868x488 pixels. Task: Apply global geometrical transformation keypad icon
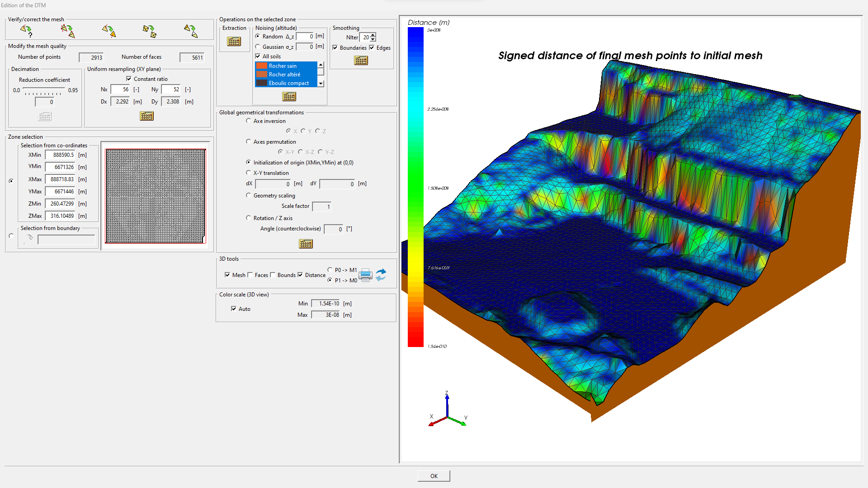(x=306, y=244)
